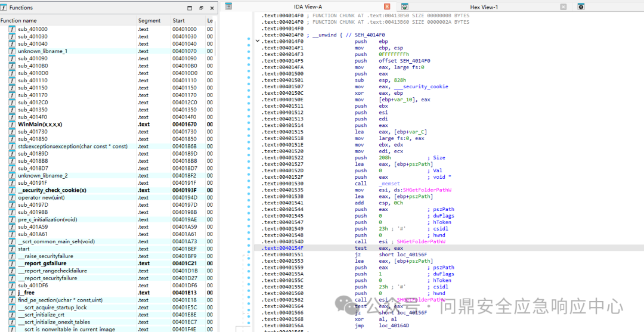Image resolution: width=644 pixels, height=332 pixels.
Task: Close the IDA View-A tab
Action: pos(387,7)
